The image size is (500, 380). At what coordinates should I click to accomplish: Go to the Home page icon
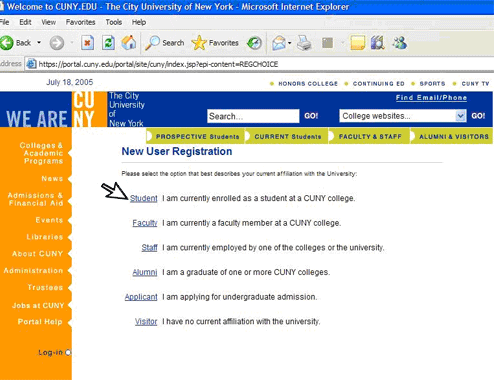(x=129, y=43)
